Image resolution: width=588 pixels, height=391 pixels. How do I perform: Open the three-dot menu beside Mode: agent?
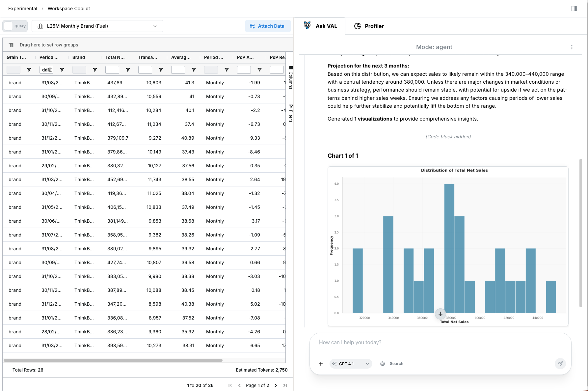[x=572, y=47]
